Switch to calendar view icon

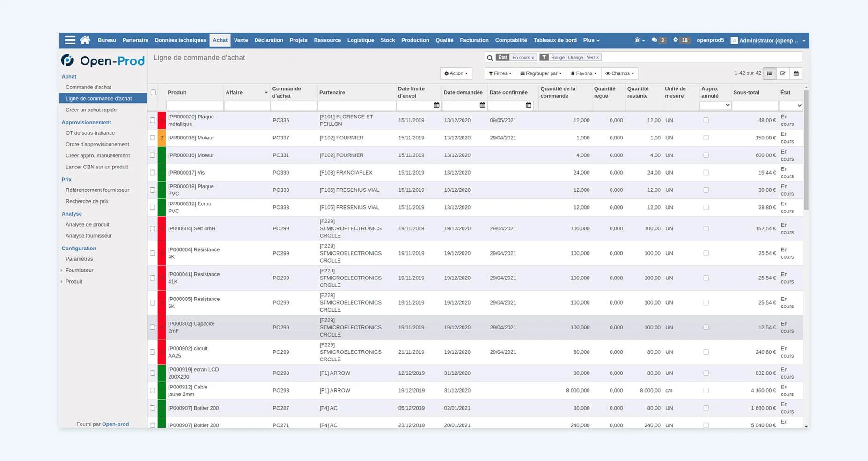(796, 73)
